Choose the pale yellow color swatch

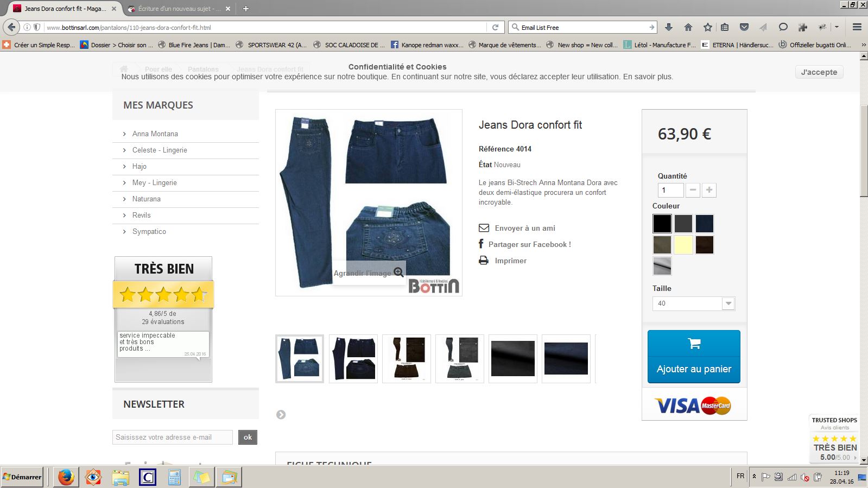(683, 245)
